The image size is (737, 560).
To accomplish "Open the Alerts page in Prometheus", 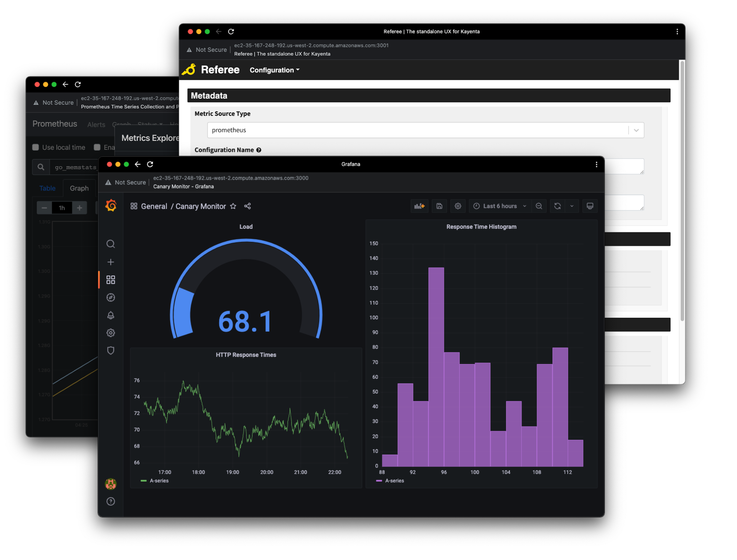I will [x=96, y=124].
